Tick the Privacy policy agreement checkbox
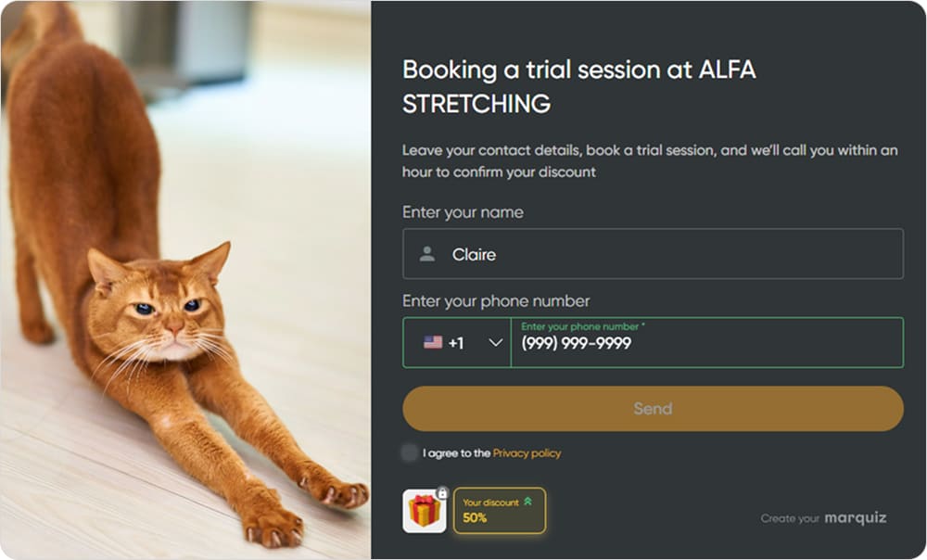This screenshot has width=927, height=560. tap(409, 453)
